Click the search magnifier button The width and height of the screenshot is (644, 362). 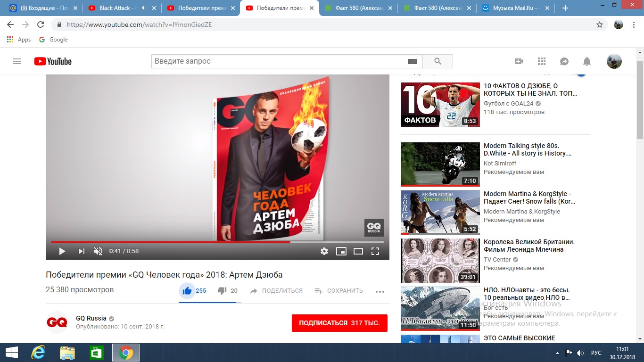coord(438,61)
